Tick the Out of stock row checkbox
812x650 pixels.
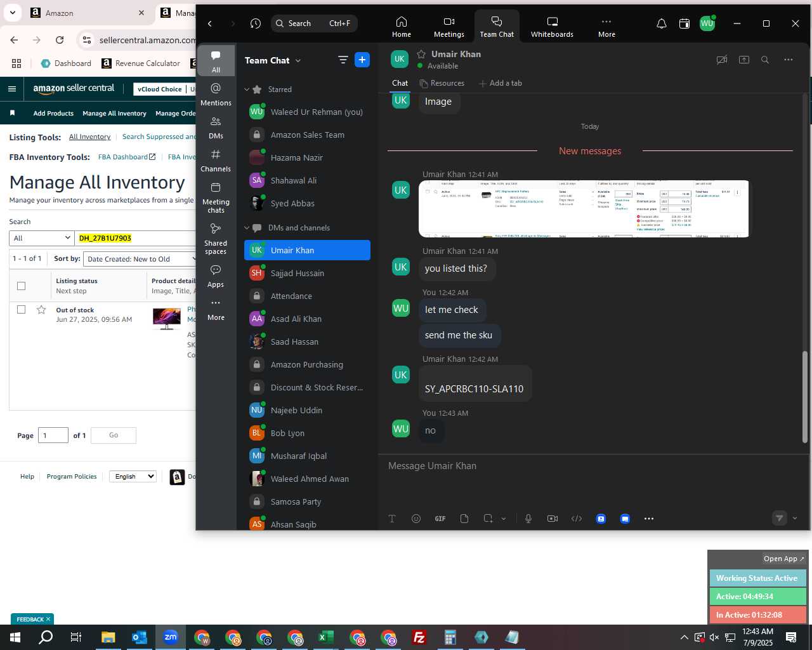point(21,309)
